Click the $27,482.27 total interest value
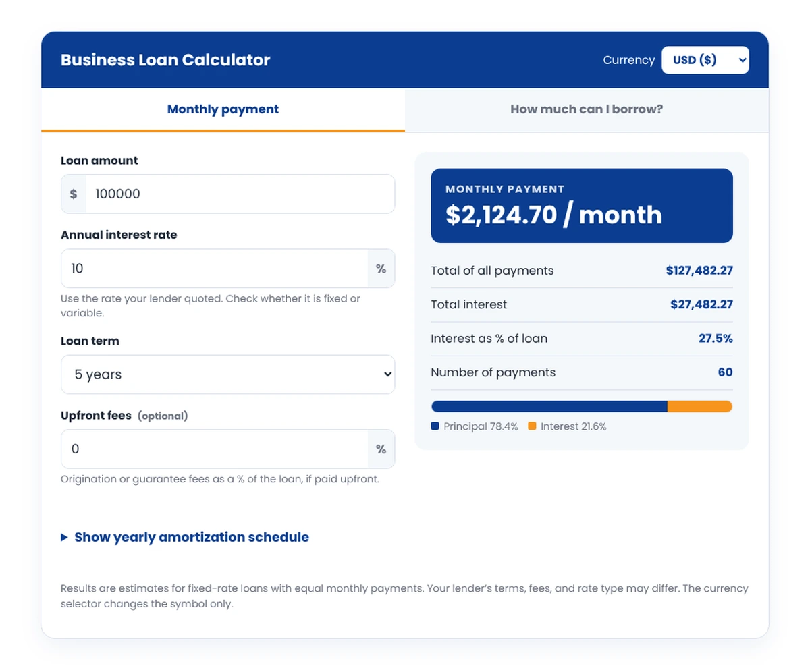 point(701,304)
